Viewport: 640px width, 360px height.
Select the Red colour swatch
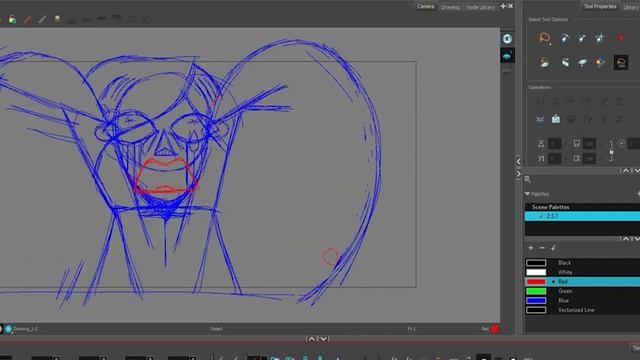(x=536, y=282)
